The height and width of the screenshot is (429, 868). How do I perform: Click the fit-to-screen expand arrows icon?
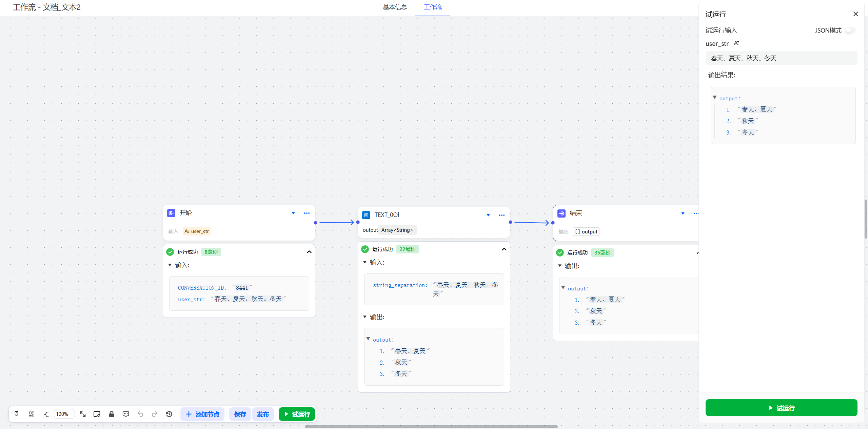coord(82,414)
